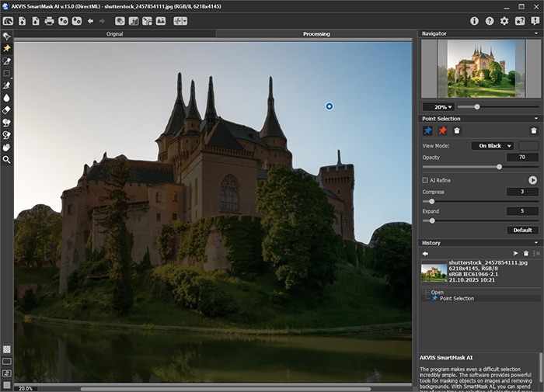Click the run AI Refine play button
The image size is (544, 392).
533,180
